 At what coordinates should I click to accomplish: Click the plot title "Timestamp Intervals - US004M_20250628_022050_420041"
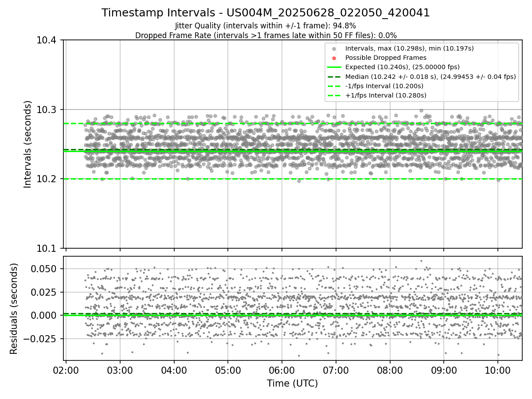click(266, 13)
